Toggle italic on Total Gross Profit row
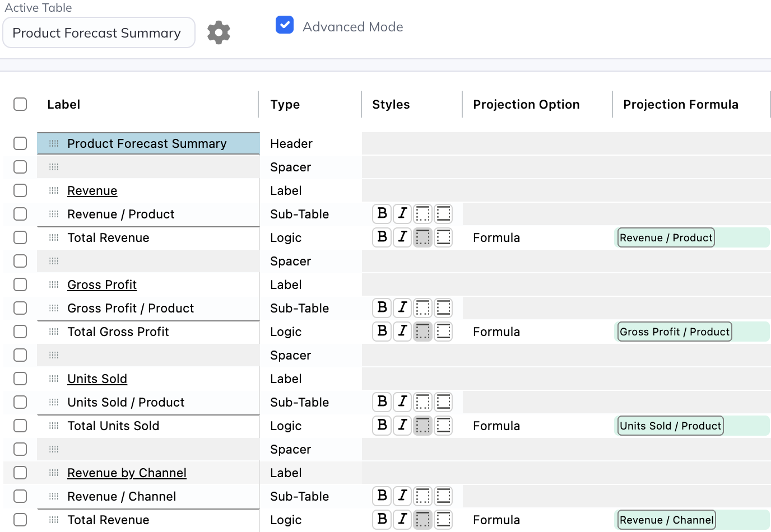 click(x=402, y=332)
